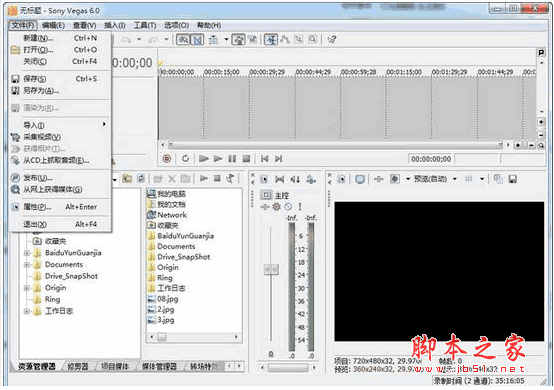Open the 导入(I) submenu
The image size is (554, 390).
[60, 125]
